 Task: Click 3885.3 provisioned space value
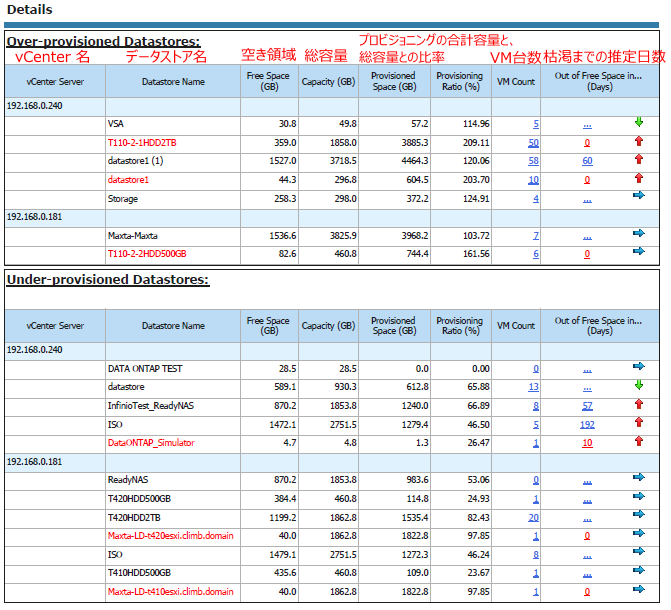pyautogui.click(x=415, y=143)
